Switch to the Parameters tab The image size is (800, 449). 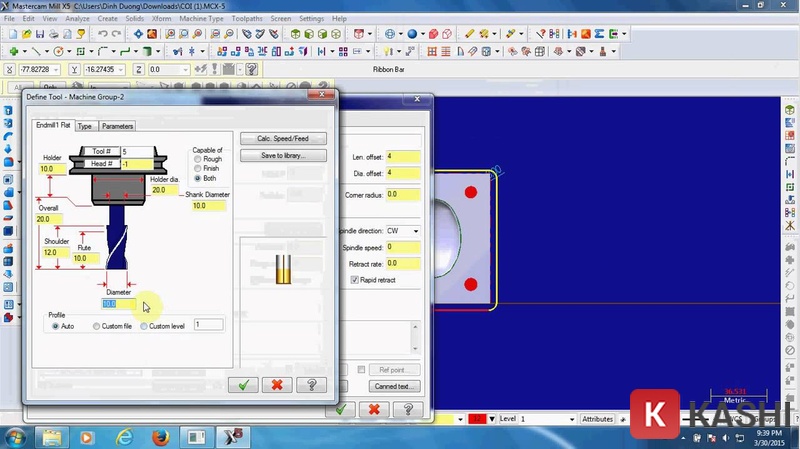coord(117,126)
